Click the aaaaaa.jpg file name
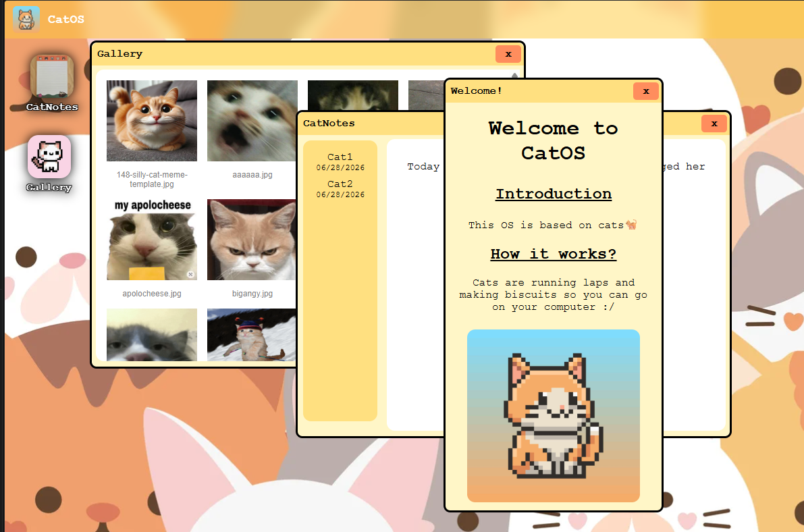Image resolution: width=804 pixels, height=532 pixels. pyautogui.click(x=252, y=174)
